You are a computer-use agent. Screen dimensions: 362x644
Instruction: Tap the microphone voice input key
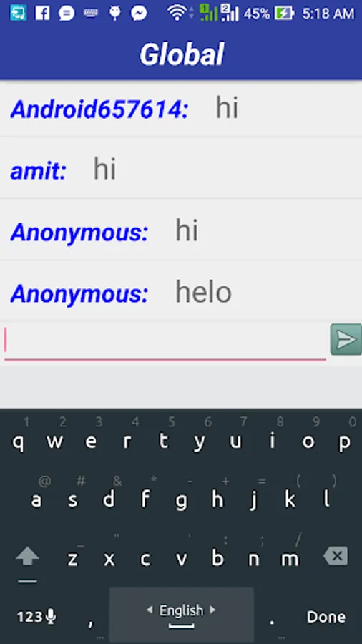coord(51,616)
